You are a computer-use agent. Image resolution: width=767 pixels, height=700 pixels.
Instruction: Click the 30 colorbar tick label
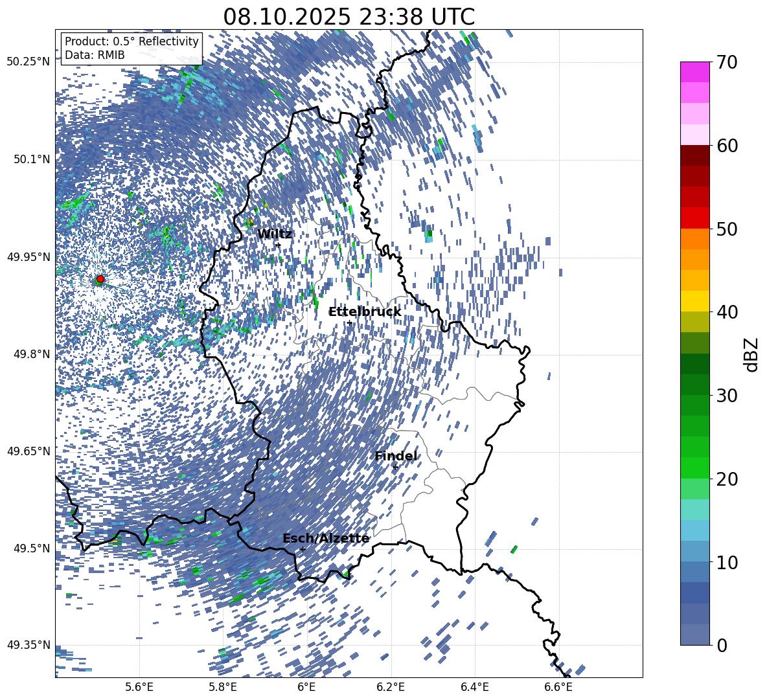[727, 396]
